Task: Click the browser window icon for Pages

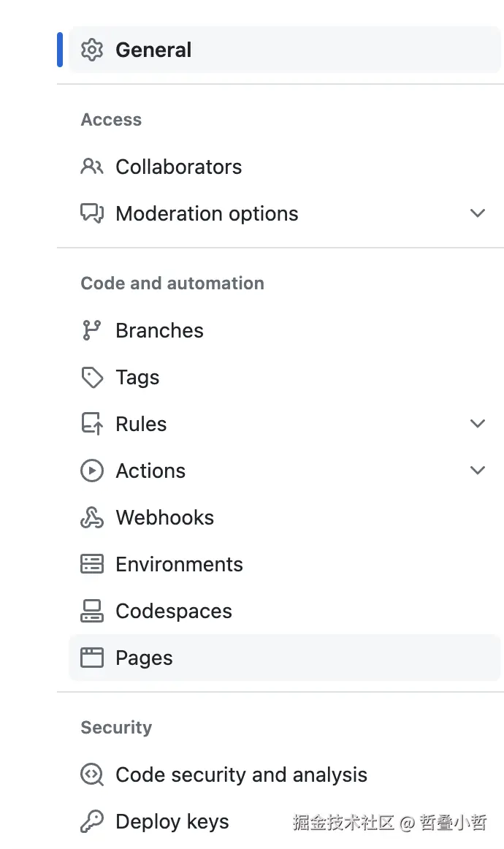Action: point(92,658)
